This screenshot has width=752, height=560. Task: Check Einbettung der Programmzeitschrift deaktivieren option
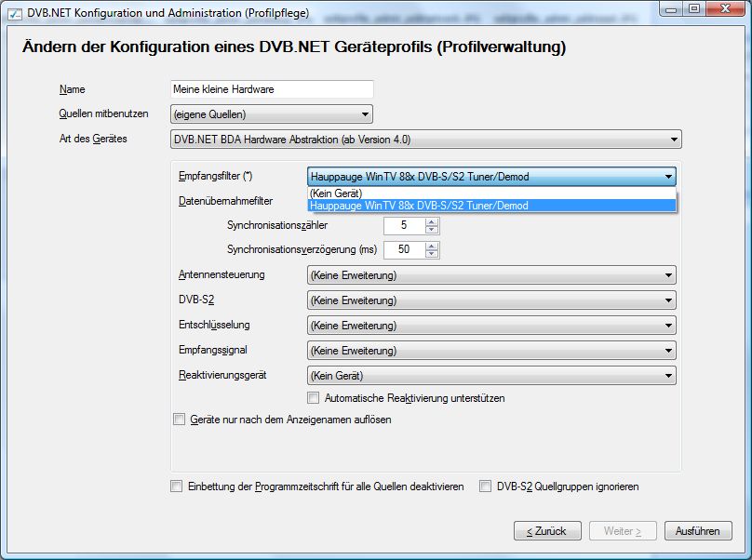click(177, 487)
